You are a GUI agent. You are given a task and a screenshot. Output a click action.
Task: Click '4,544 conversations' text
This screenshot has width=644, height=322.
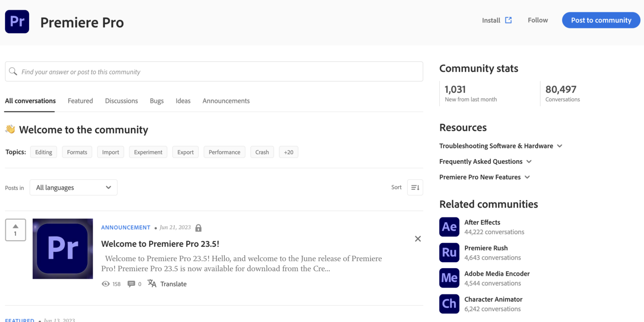(492, 283)
